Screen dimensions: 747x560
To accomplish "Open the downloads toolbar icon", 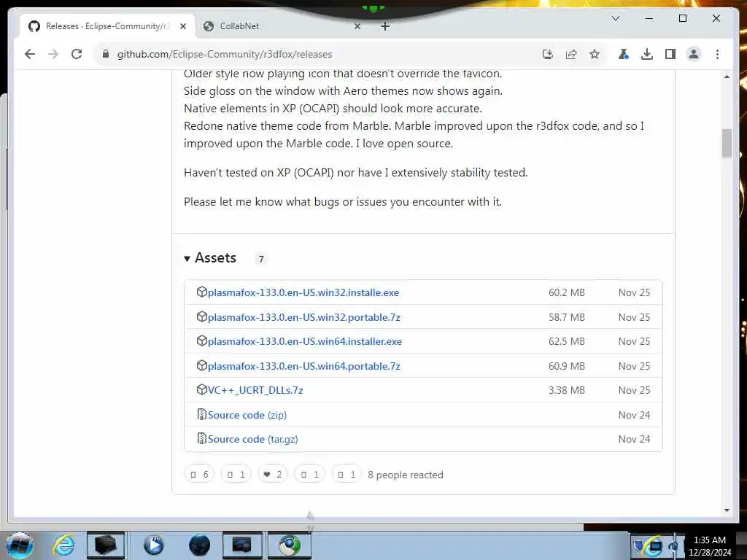I will click(x=647, y=54).
